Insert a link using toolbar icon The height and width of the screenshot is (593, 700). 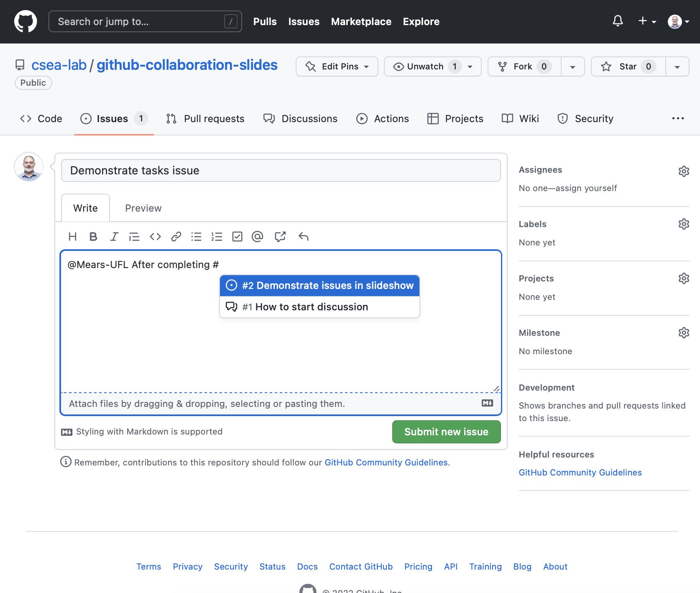[x=176, y=237]
